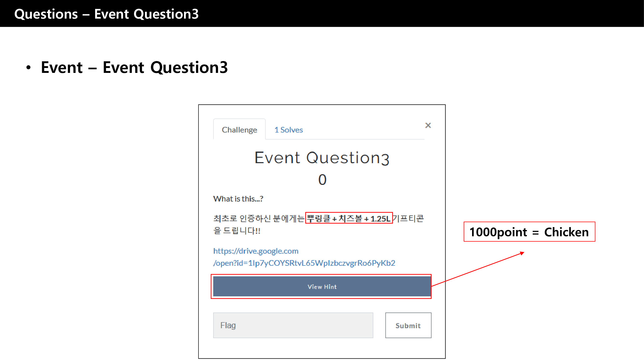
Task: Click the bullet dot before the Event heading
Action: pos(28,68)
